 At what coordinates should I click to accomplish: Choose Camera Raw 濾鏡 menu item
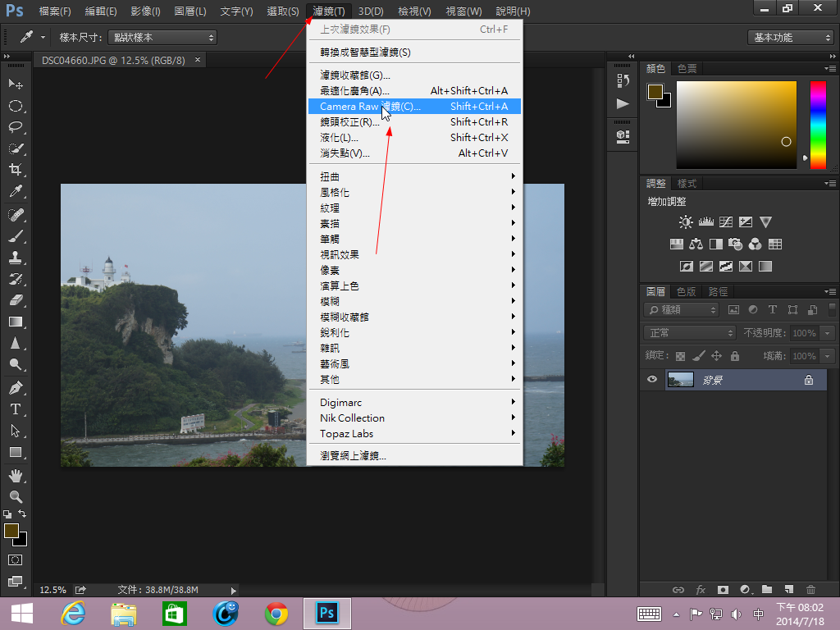(414, 106)
